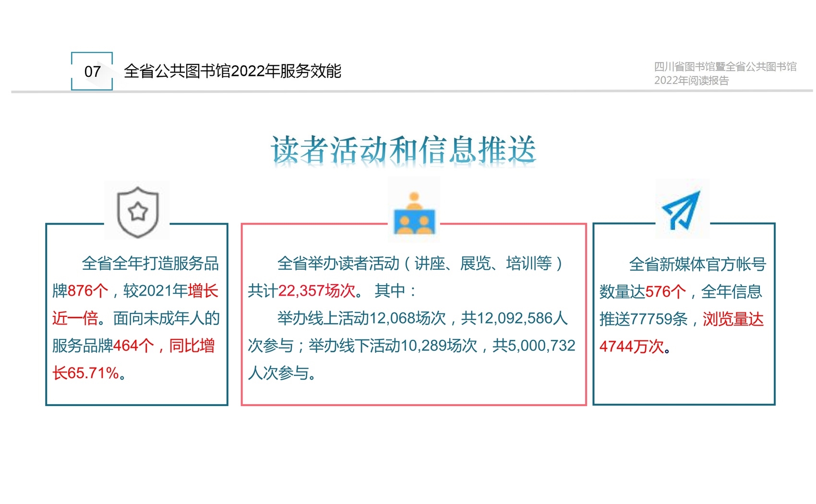This screenshot has height=504, width=816.
Task: Click the red 4744万次 view count
Action: 631,347
